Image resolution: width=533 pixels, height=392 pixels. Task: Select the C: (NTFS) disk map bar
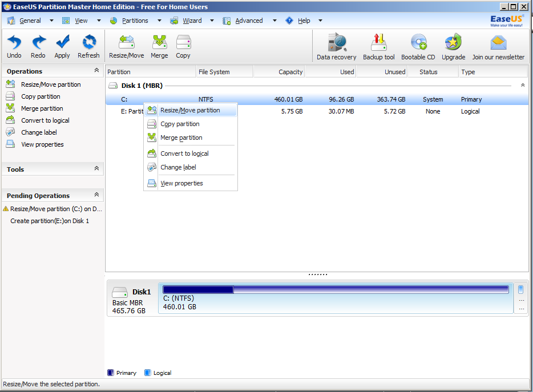(x=336, y=298)
